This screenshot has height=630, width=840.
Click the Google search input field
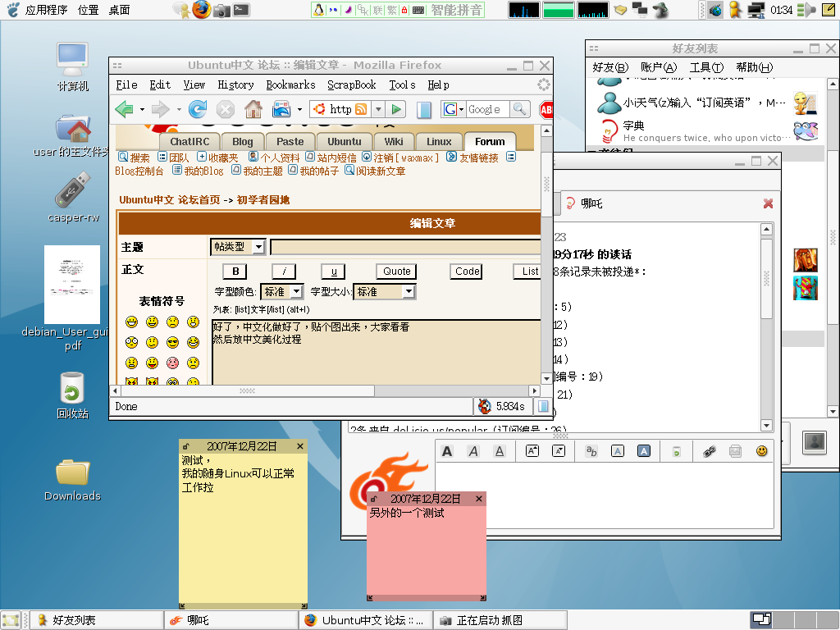(488, 109)
